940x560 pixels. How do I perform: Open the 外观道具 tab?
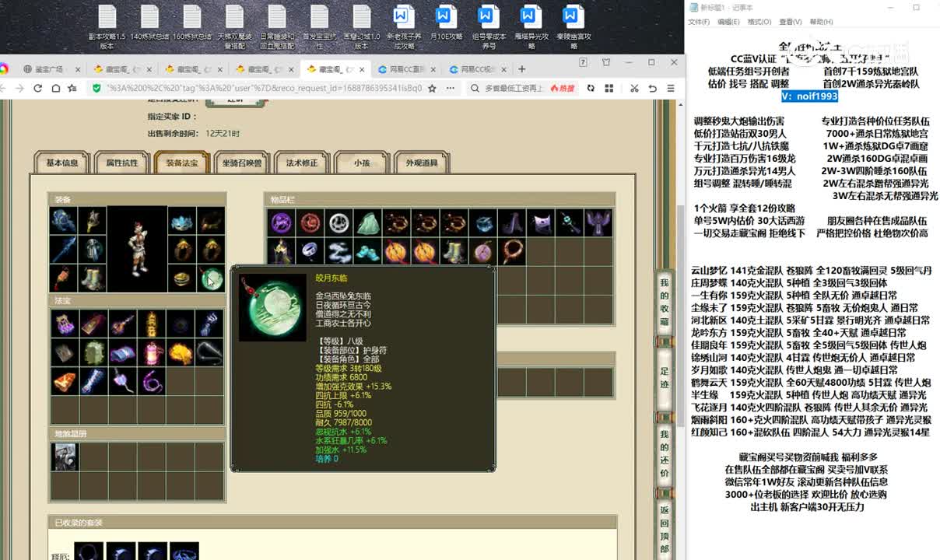pyautogui.click(x=422, y=163)
